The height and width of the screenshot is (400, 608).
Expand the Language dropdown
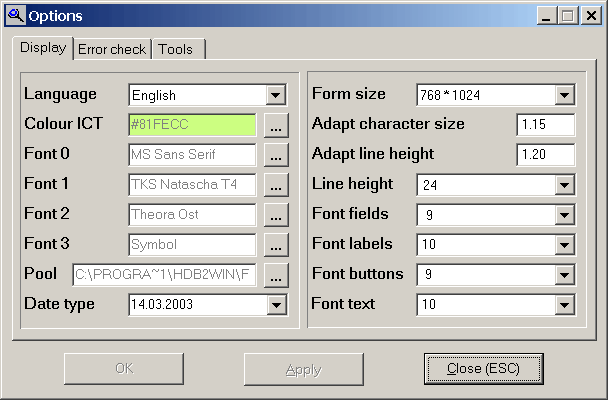[277, 96]
